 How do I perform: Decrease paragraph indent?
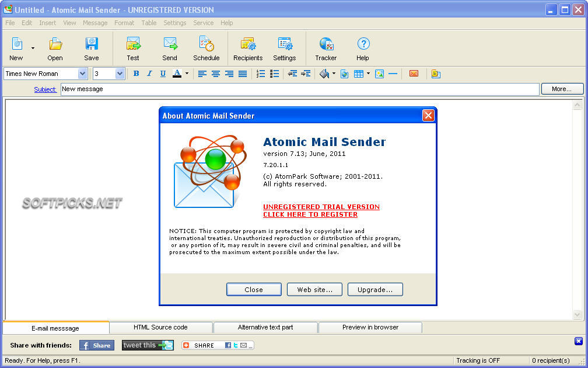pyautogui.click(x=292, y=74)
